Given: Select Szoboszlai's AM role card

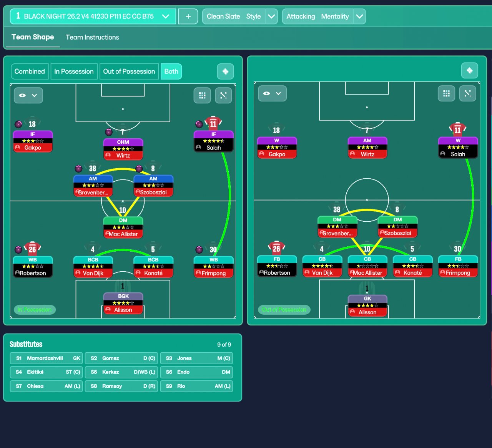Looking at the screenshot, I should click(153, 186).
